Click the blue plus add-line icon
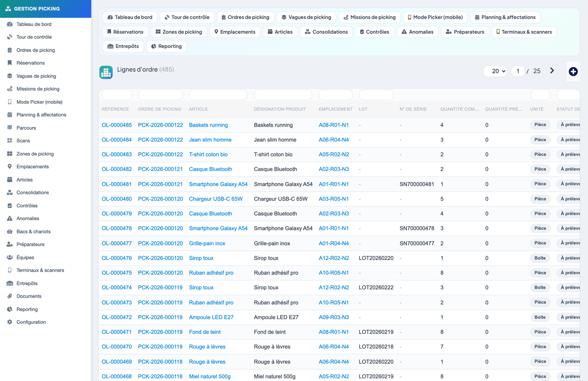Viewport: 588px width, 381px height. pyautogui.click(x=573, y=72)
